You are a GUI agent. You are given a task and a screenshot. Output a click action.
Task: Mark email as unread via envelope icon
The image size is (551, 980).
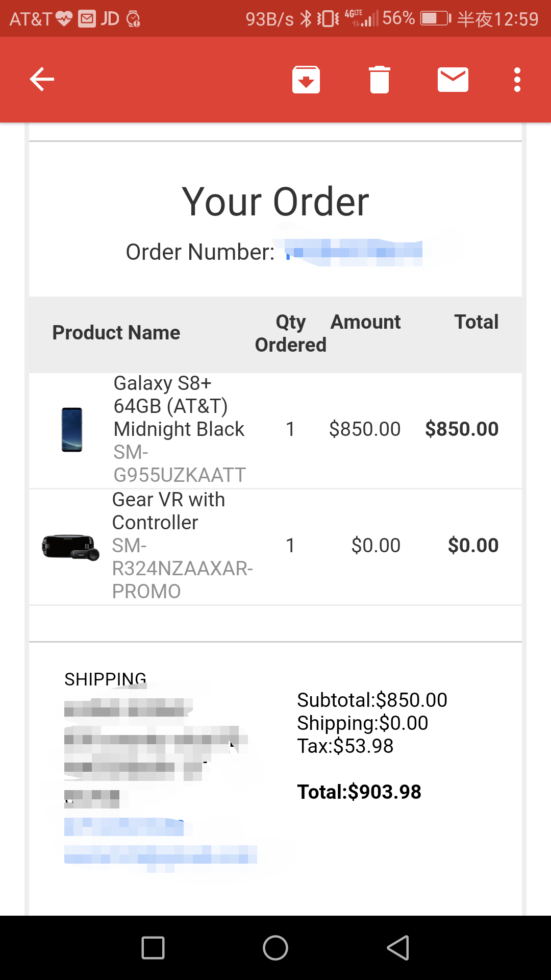453,80
